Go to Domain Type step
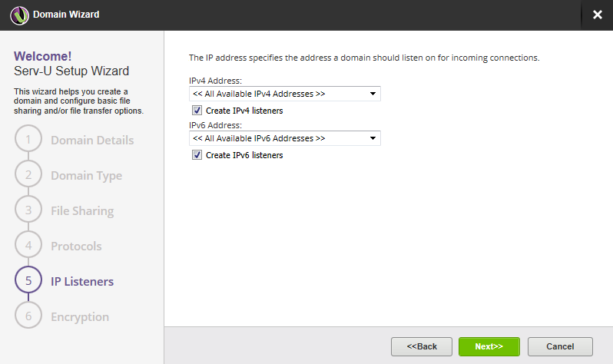The height and width of the screenshot is (364, 613). [86, 175]
